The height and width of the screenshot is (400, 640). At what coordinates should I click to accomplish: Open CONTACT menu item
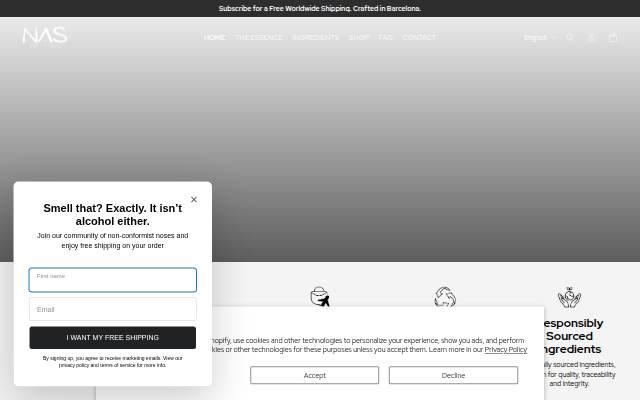pos(419,38)
